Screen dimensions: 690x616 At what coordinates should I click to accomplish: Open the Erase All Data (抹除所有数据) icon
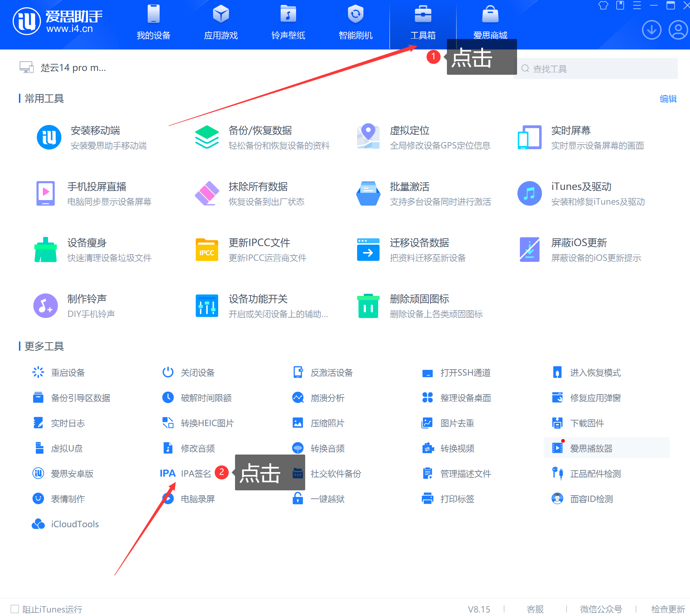point(207,193)
